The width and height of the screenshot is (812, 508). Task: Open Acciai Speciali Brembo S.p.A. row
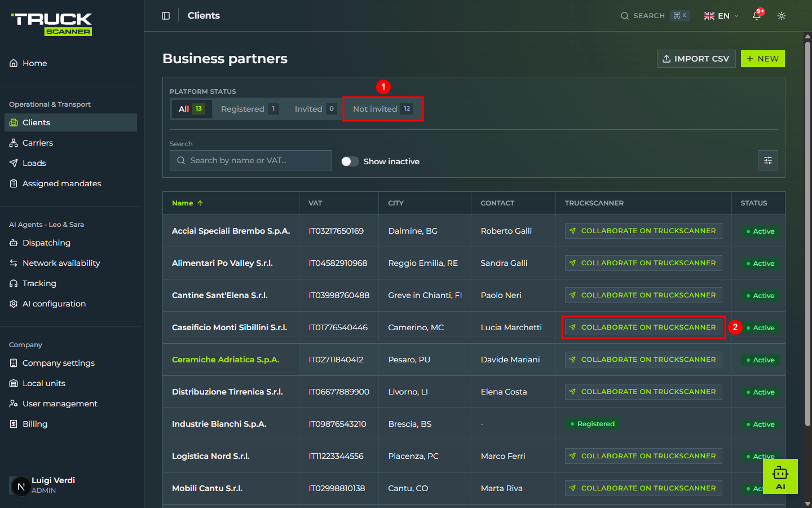click(474, 231)
